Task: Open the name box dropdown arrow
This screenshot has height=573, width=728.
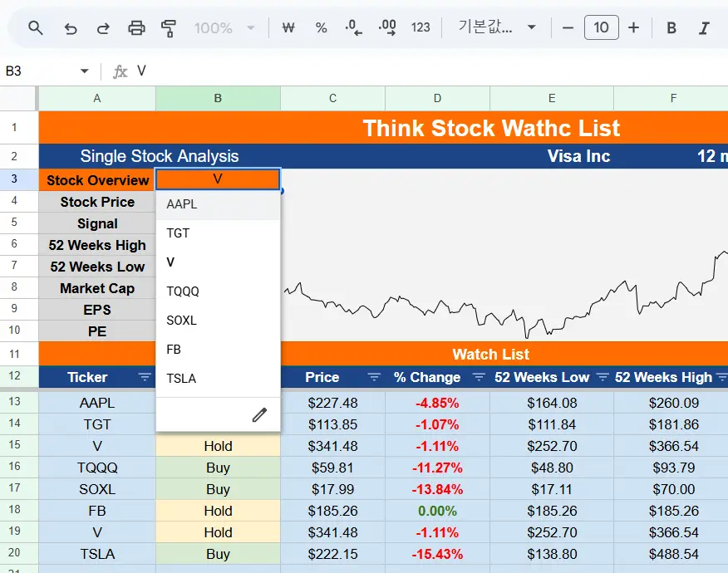Action: pyautogui.click(x=85, y=71)
